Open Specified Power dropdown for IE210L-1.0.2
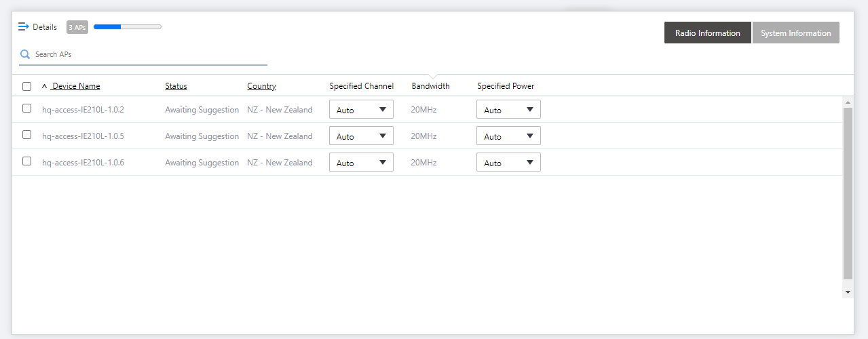The image size is (868, 339). pos(508,110)
